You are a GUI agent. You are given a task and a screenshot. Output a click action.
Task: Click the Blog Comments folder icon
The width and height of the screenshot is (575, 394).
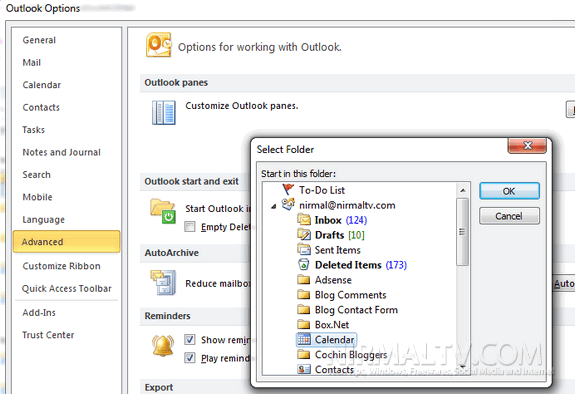(x=304, y=295)
